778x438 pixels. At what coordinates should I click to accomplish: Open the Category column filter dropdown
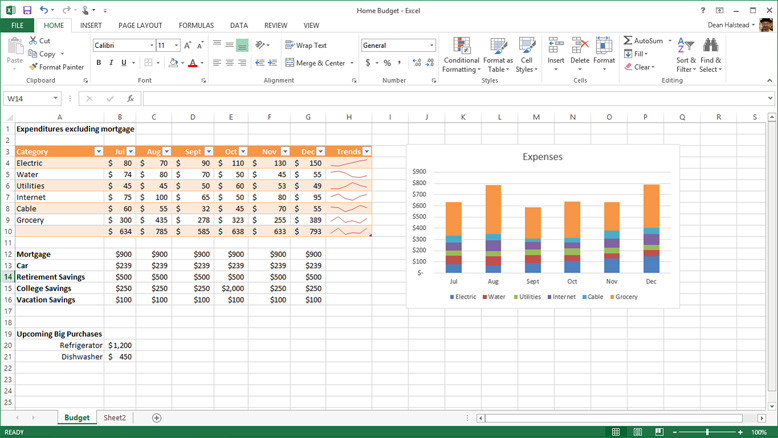98,152
